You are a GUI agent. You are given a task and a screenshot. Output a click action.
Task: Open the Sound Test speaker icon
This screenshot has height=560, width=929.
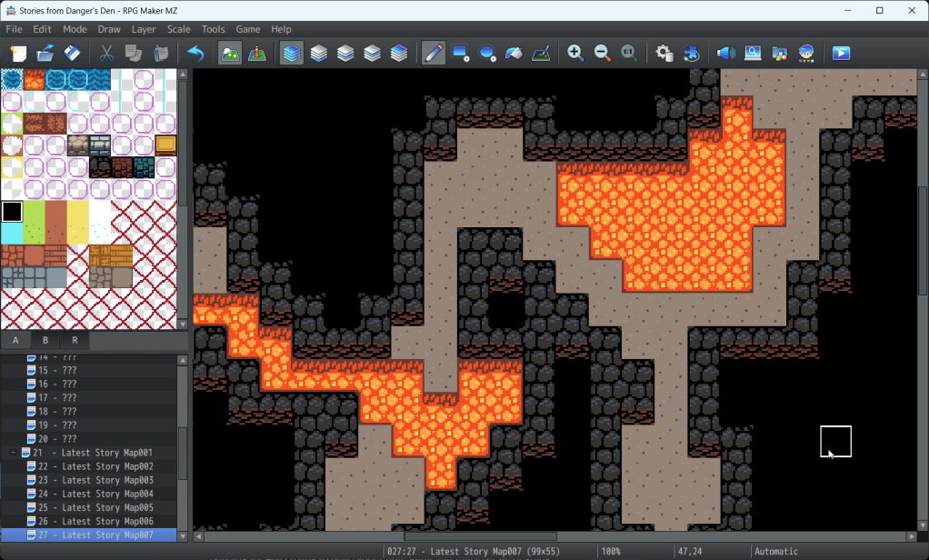pos(725,54)
